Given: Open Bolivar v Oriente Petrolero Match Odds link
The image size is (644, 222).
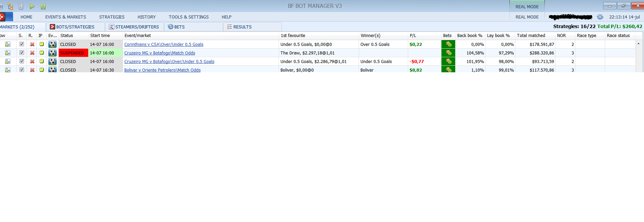Looking at the screenshot, I should (x=162, y=70).
